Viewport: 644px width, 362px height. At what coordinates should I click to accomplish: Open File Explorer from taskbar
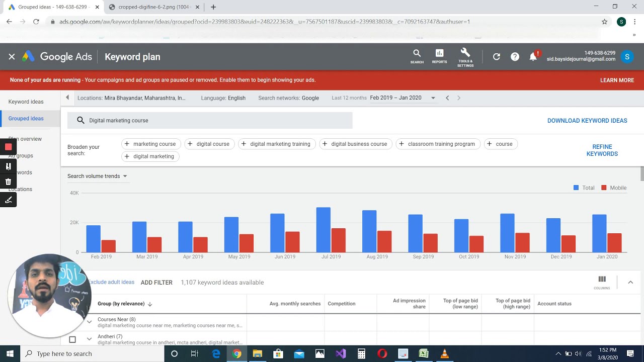(257, 353)
